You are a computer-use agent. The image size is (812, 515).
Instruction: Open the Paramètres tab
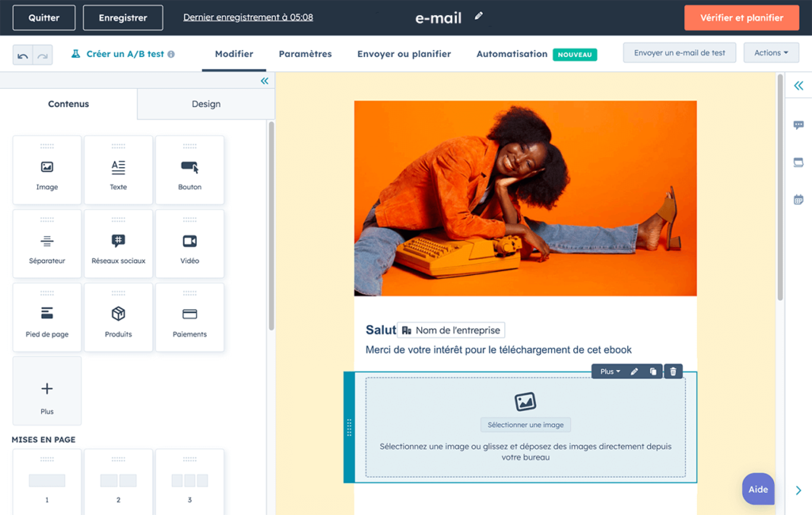[x=304, y=53]
